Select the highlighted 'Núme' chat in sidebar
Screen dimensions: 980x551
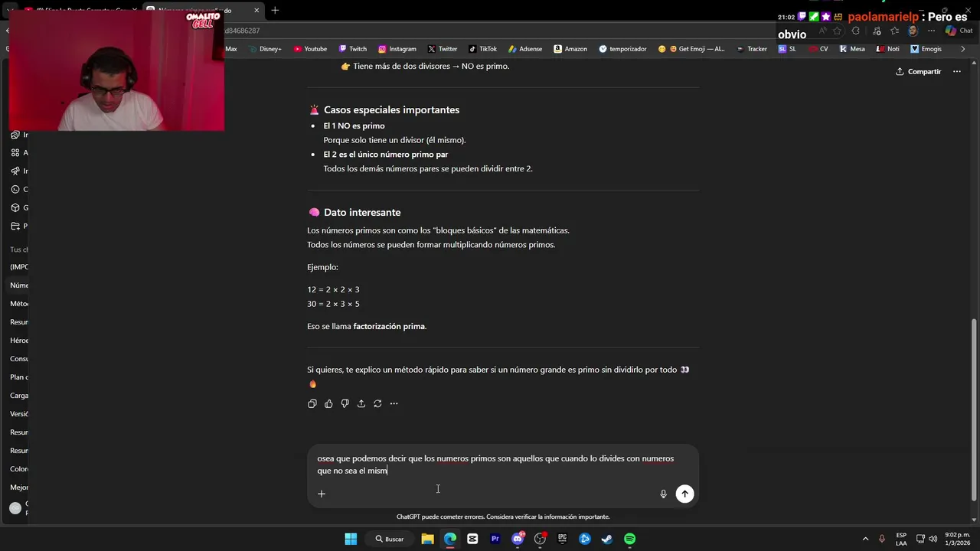pos(18,285)
